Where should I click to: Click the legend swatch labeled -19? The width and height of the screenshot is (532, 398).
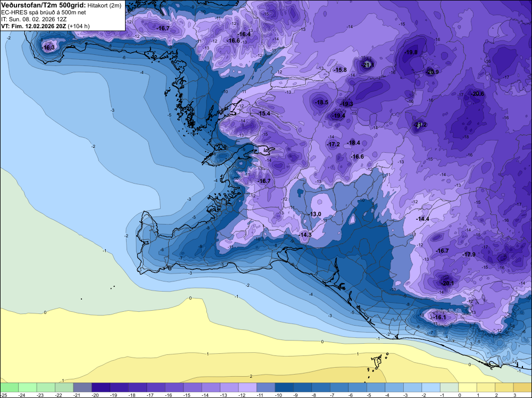pyautogui.click(x=119, y=387)
